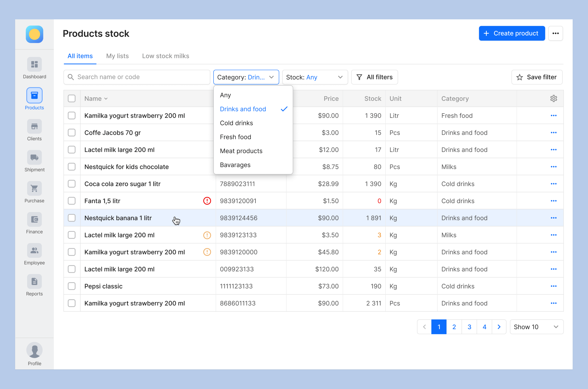This screenshot has height=389, width=588.
Task: Click Save filter
Action: click(537, 77)
